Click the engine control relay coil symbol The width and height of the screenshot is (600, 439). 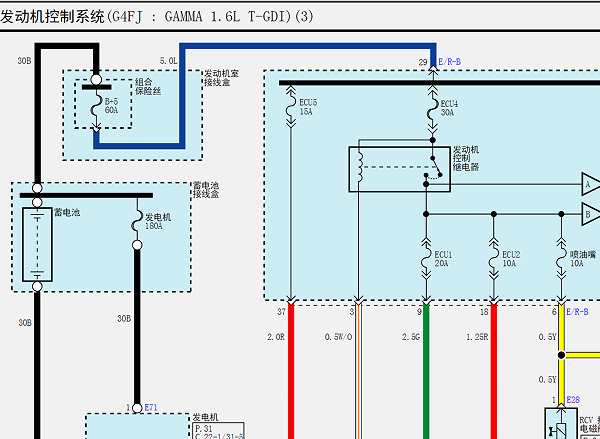[x=359, y=167]
